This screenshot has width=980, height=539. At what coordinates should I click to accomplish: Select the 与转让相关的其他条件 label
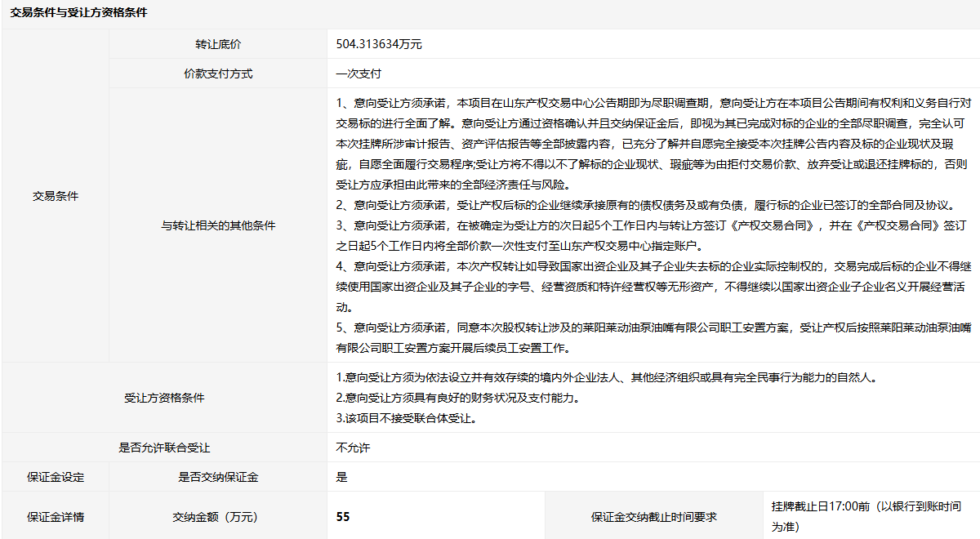coord(218,225)
